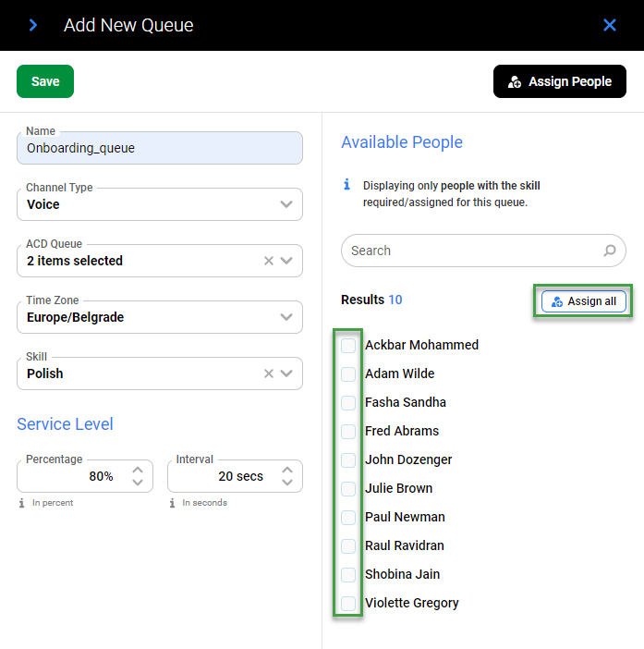Close the Add New Queue panel

610,25
